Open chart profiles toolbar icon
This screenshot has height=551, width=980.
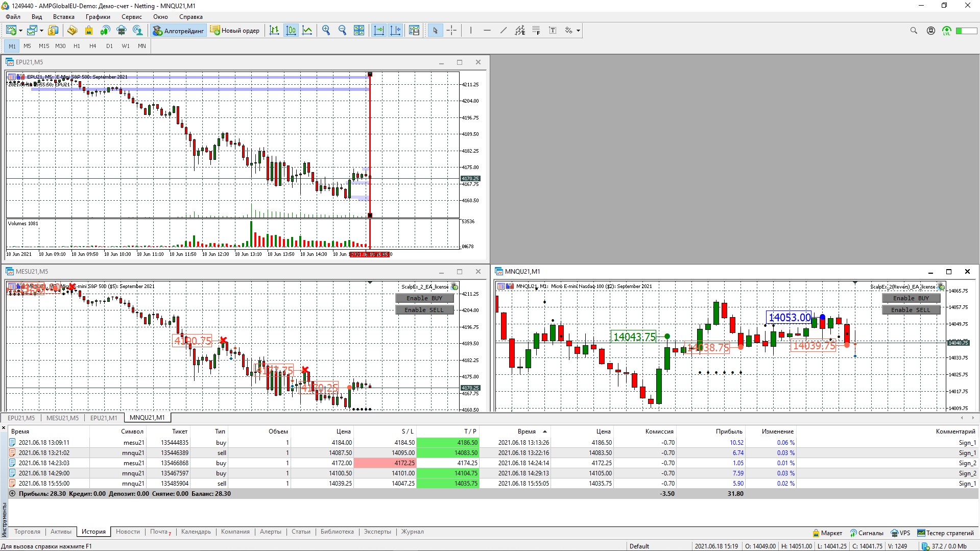pyautogui.click(x=32, y=31)
